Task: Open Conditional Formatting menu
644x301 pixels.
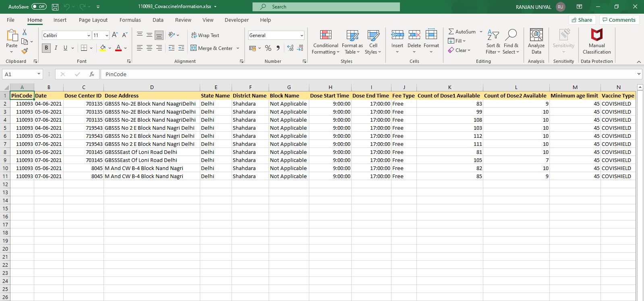Action: point(325,42)
